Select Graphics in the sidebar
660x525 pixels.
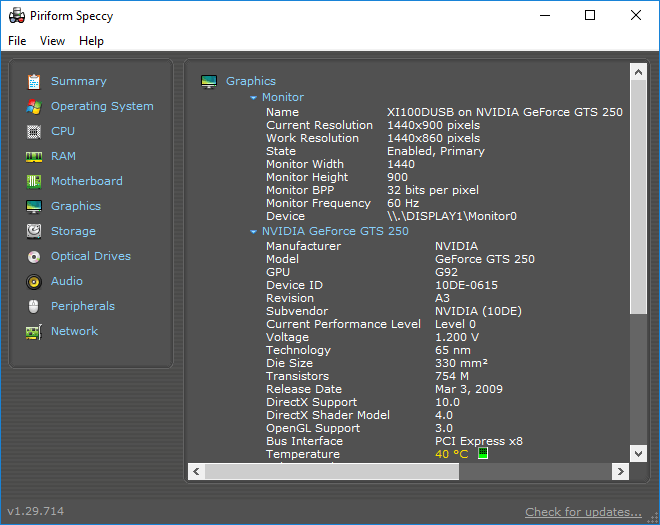[x=76, y=206]
